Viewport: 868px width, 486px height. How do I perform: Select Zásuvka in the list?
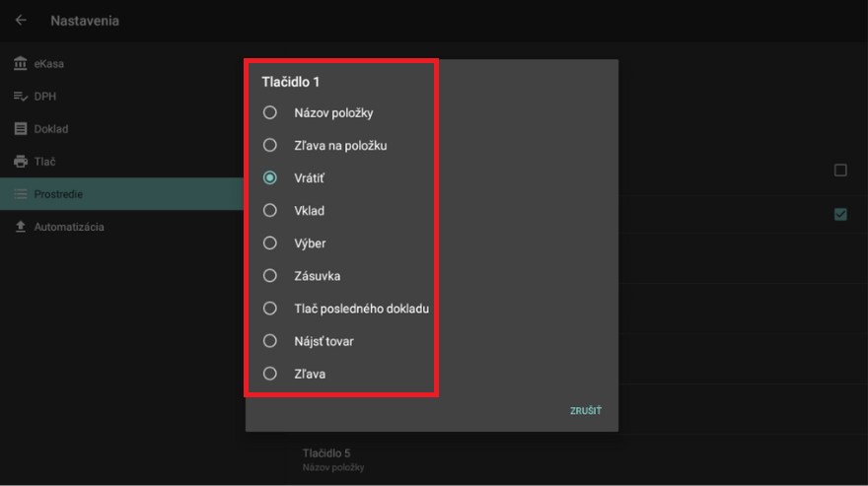coord(270,276)
